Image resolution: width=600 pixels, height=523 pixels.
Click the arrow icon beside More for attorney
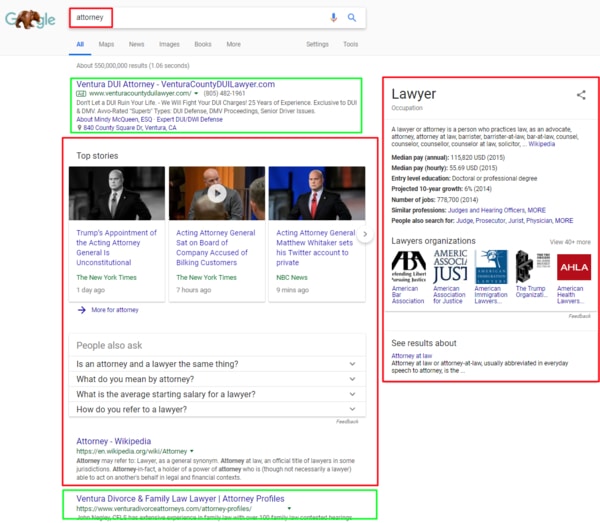click(82, 310)
